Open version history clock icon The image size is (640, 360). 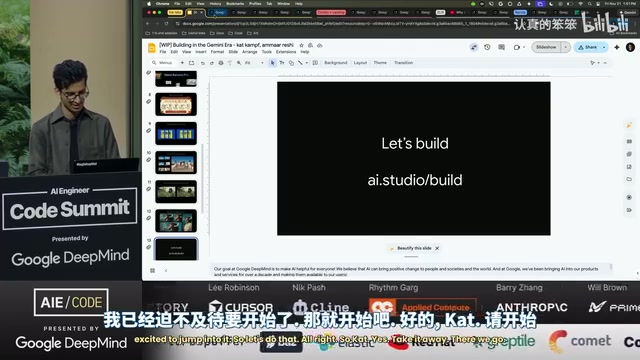pyautogui.click(x=487, y=47)
